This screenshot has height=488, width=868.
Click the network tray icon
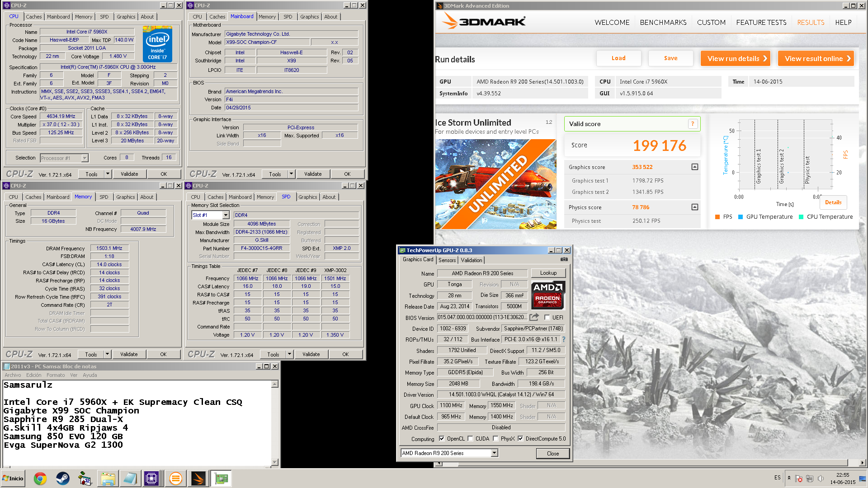[x=810, y=479]
